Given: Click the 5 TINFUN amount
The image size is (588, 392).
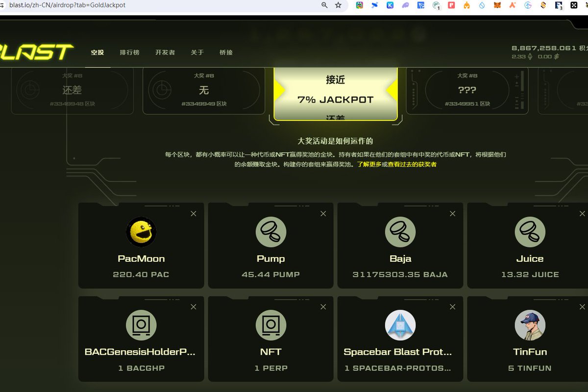Looking at the screenshot, I should click(x=530, y=368).
